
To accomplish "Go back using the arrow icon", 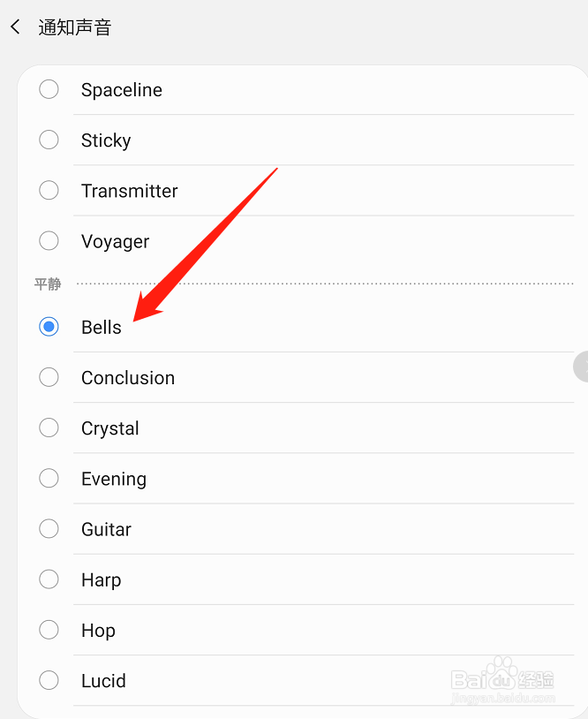I will click(15, 27).
